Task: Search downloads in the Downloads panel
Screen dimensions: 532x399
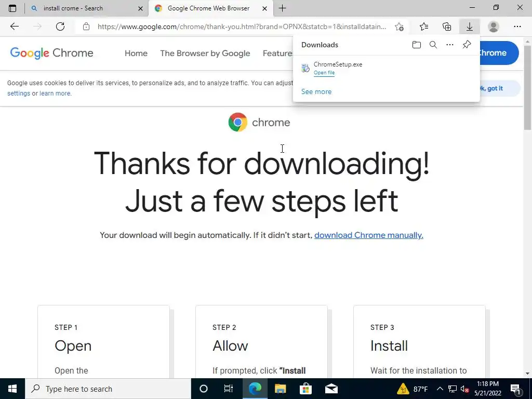Action: 433,45
